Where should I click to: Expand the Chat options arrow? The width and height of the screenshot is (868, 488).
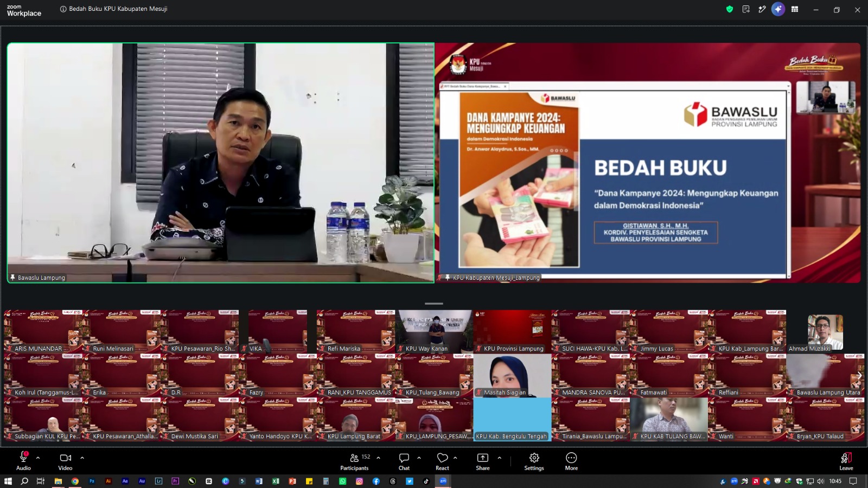pyautogui.click(x=419, y=458)
